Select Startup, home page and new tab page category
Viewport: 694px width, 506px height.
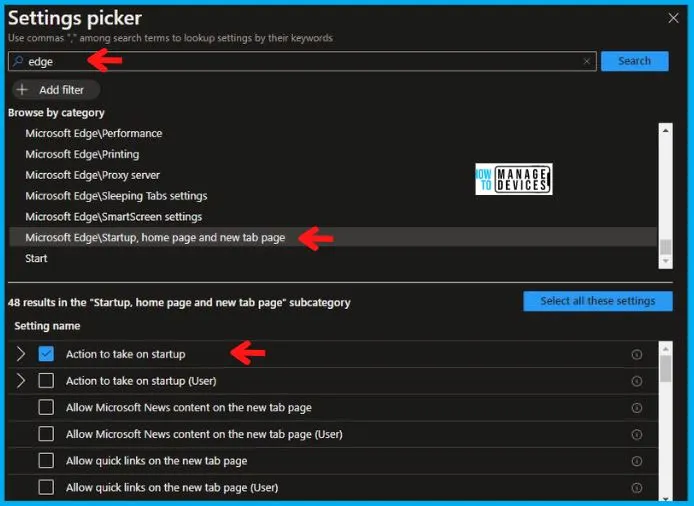tap(333, 237)
